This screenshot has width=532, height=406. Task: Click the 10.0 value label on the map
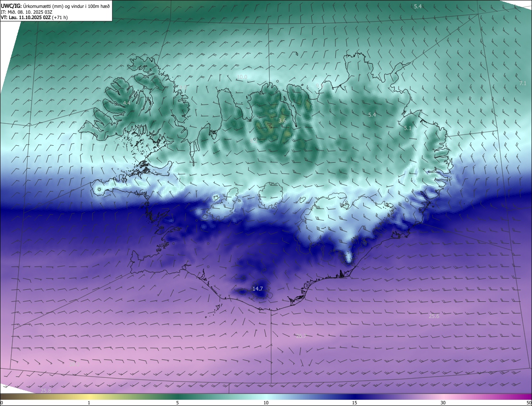click(x=242, y=77)
